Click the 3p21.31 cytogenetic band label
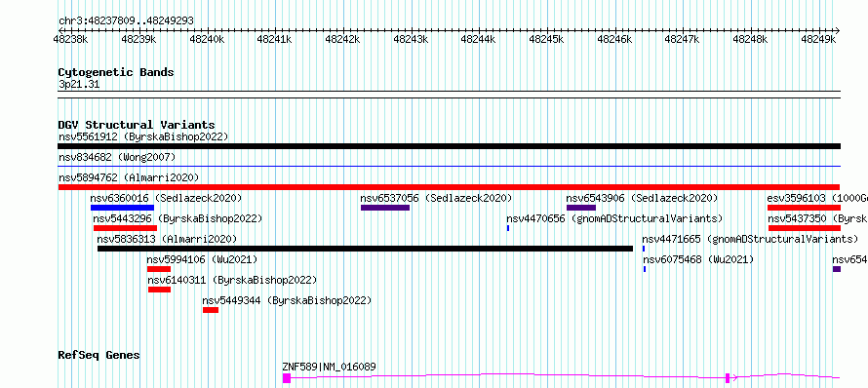The width and height of the screenshot is (868, 388). [x=79, y=84]
